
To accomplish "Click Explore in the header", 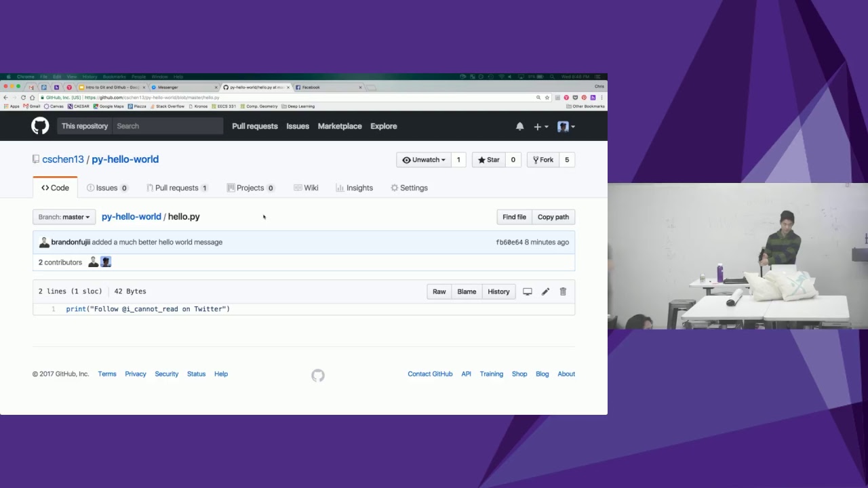I will point(384,126).
